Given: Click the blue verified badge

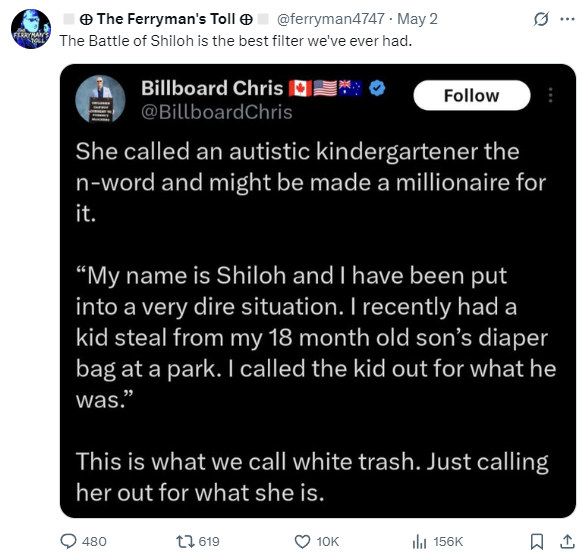Looking at the screenshot, I should click(377, 89).
